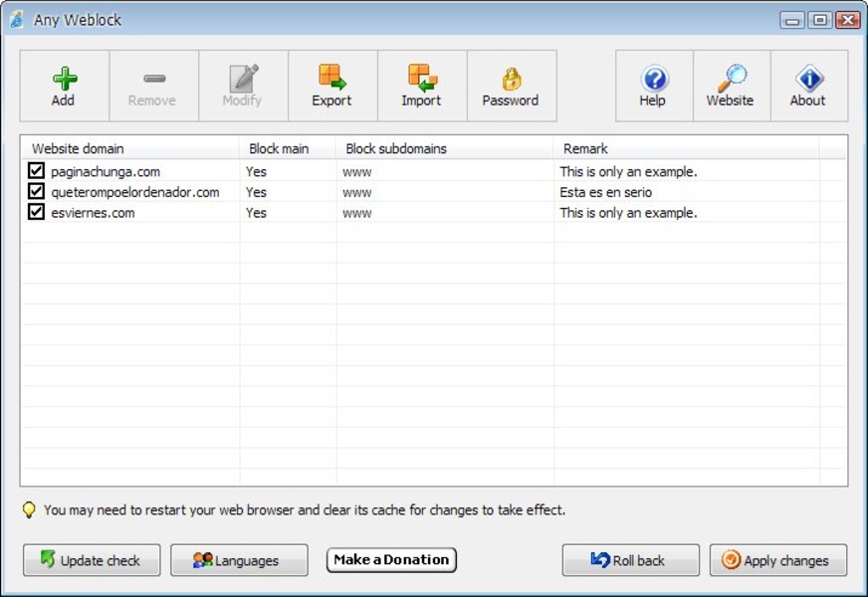Uncheck the paginachunga.com checkbox
Screen dimensions: 868x597
(x=36, y=171)
